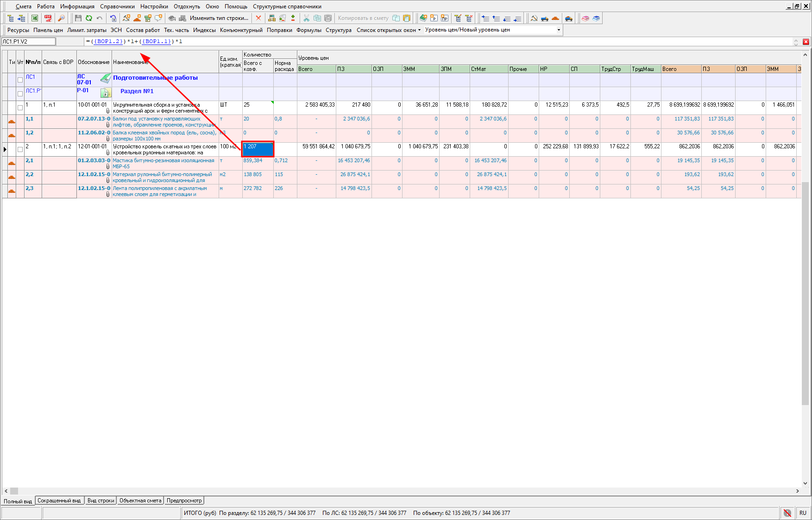Click the save diskette icon

click(x=78, y=18)
